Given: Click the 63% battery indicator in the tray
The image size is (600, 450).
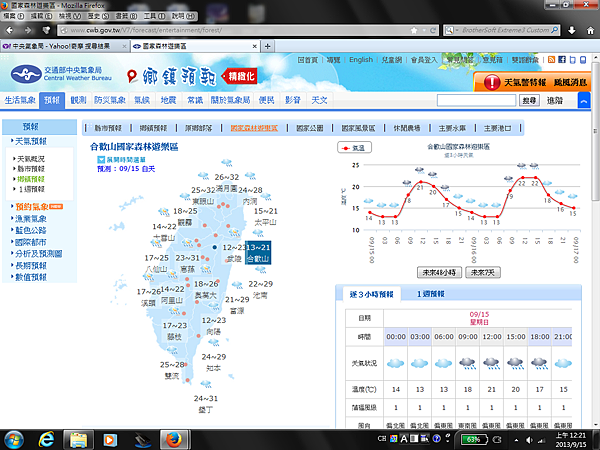Looking at the screenshot, I should [473, 439].
